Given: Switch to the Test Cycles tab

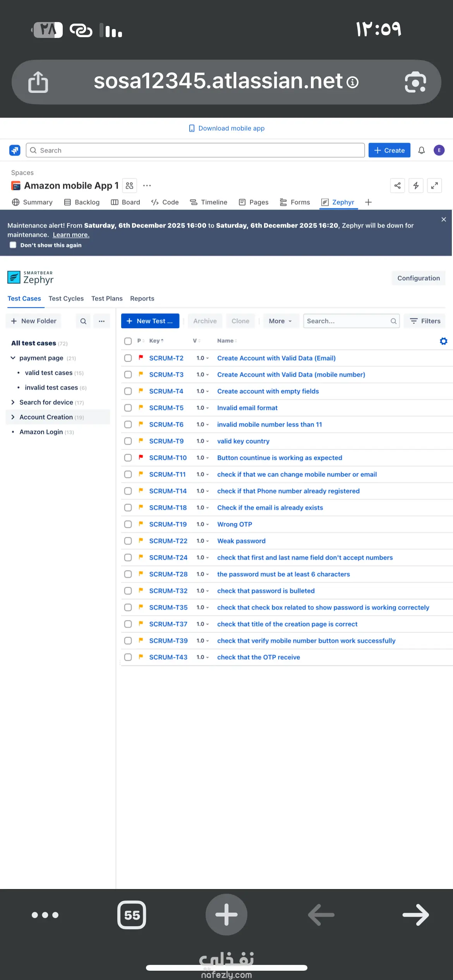Looking at the screenshot, I should 66,298.
